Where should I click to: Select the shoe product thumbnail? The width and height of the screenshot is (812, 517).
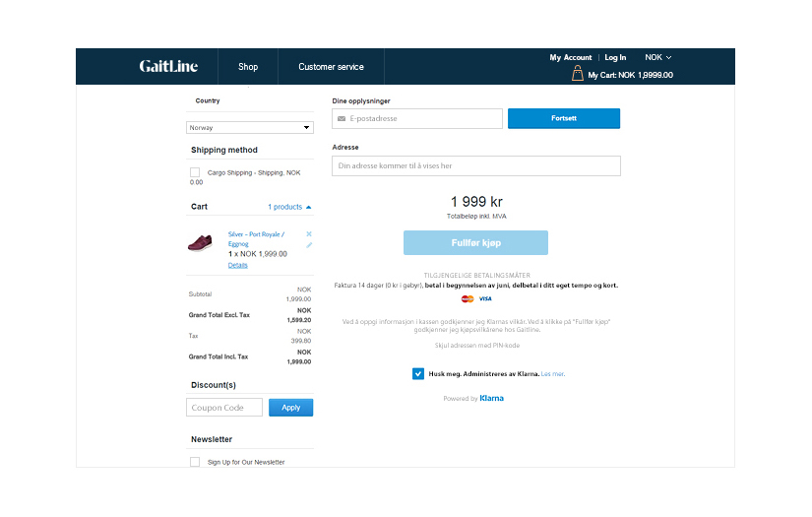pyautogui.click(x=201, y=243)
